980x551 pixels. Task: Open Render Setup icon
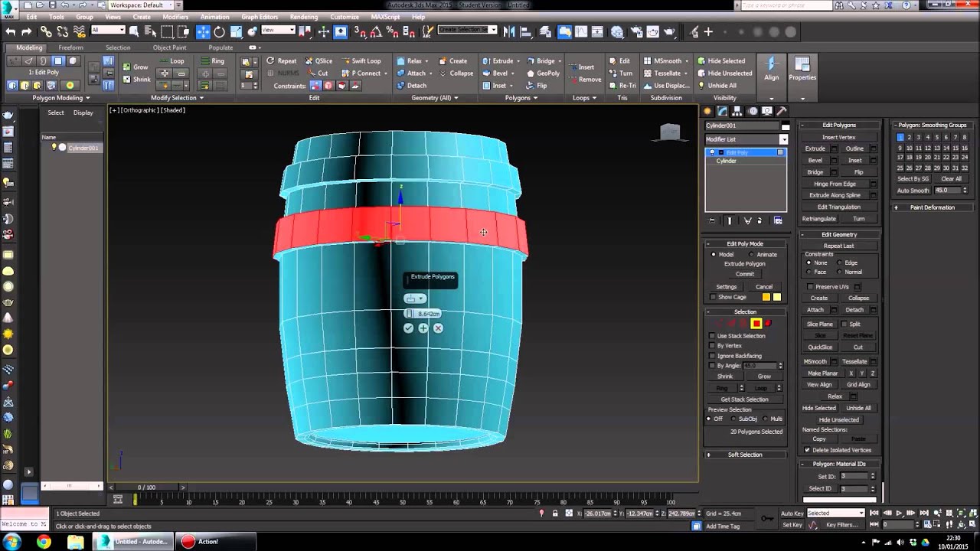[x=636, y=31]
